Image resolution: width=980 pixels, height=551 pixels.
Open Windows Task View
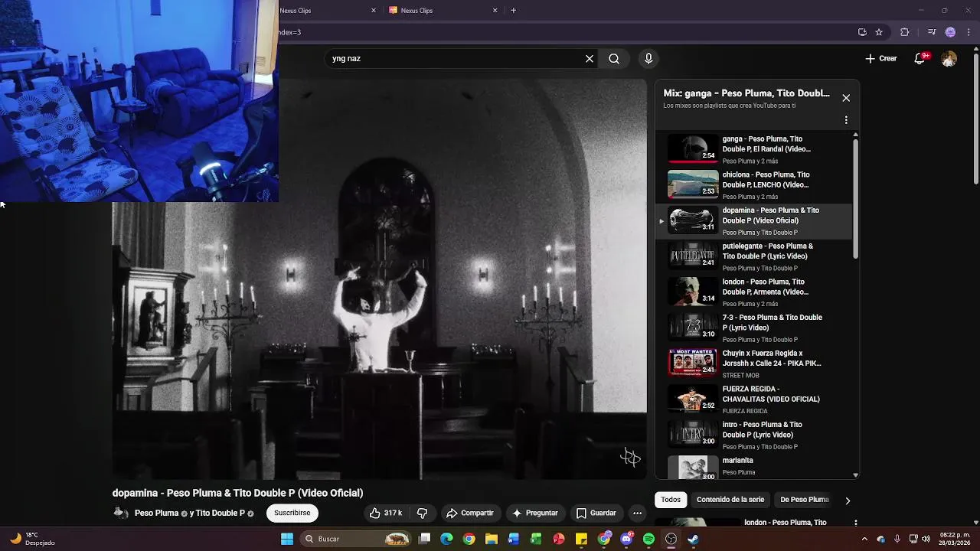tap(425, 539)
